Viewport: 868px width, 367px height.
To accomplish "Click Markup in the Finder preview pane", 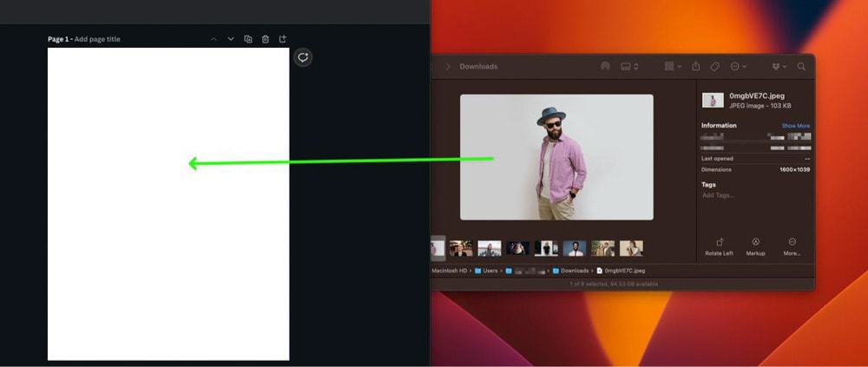I will pos(755,247).
